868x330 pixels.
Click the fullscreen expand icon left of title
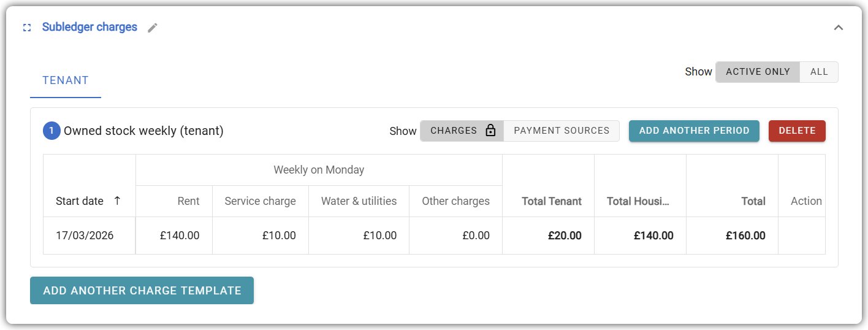click(27, 28)
